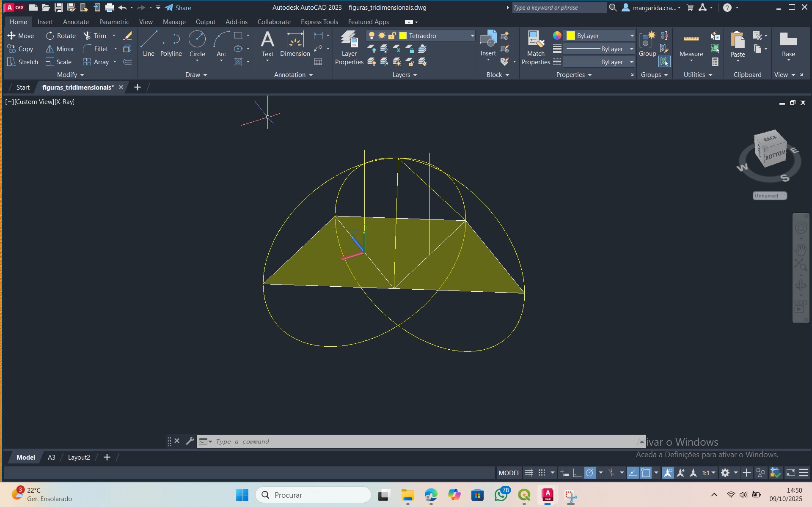Toggle snap mode in status bar
The height and width of the screenshot is (507, 812).
[542, 473]
